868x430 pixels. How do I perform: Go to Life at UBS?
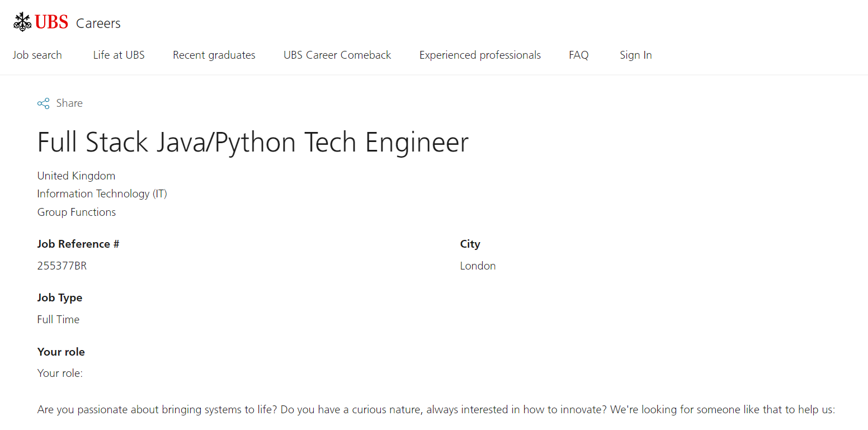pyautogui.click(x=119, y=55)
